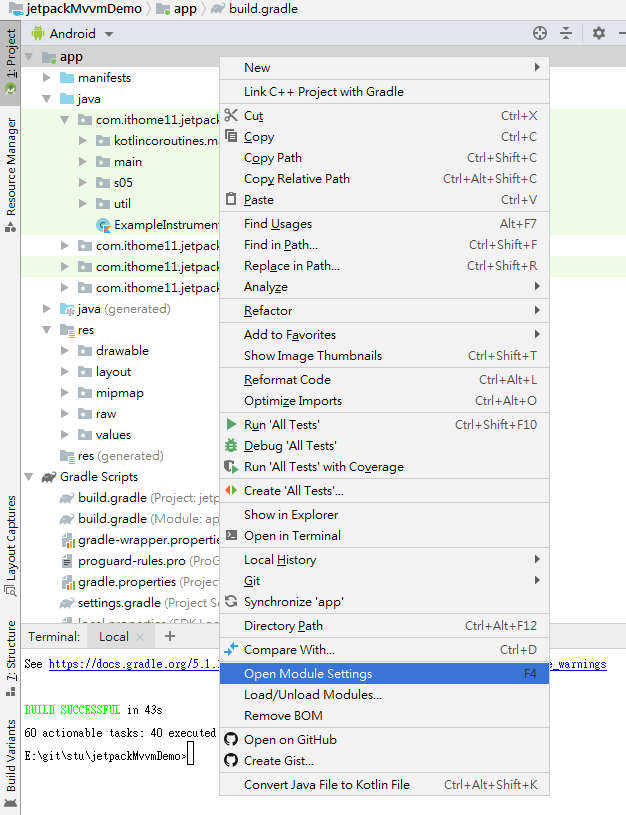Screen dimensions: 626x815
Task: Click the Create Gist GitHub icon
Action: point(231,760)
